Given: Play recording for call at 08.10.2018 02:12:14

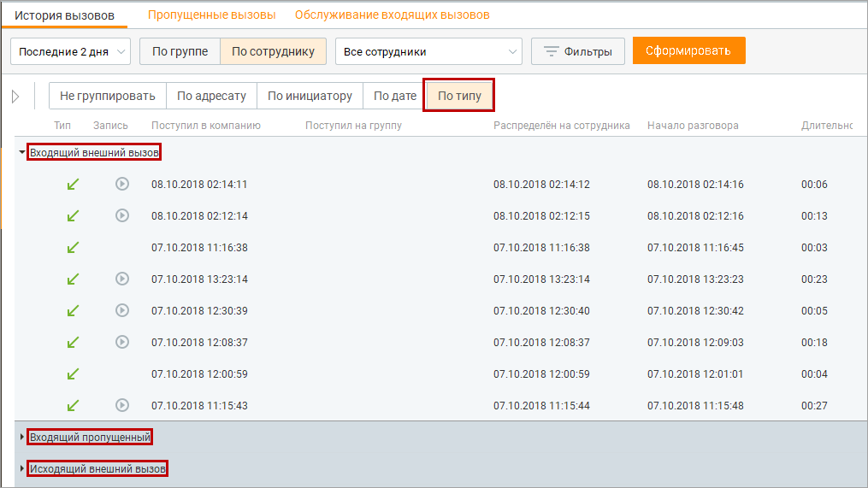Looking at the screenshot, I should click(x=122, y=215).
